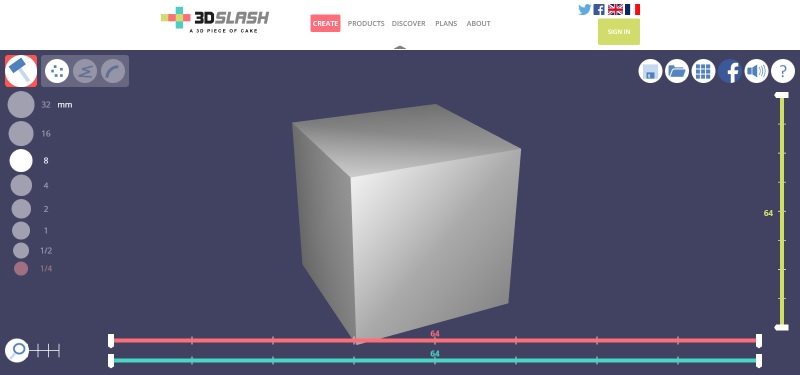Open the PRODUCTS menu
Image resolution: width=800 pixels, height=375 pixels.
pyautogui.click(x=366, y=23)
